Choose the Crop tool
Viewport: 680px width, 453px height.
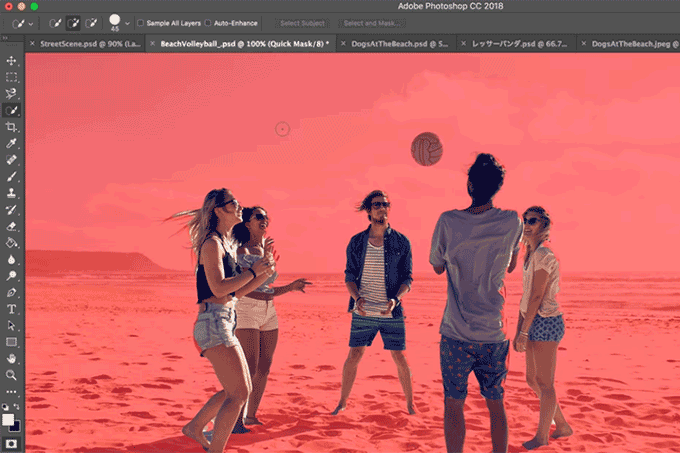[12, 127]
